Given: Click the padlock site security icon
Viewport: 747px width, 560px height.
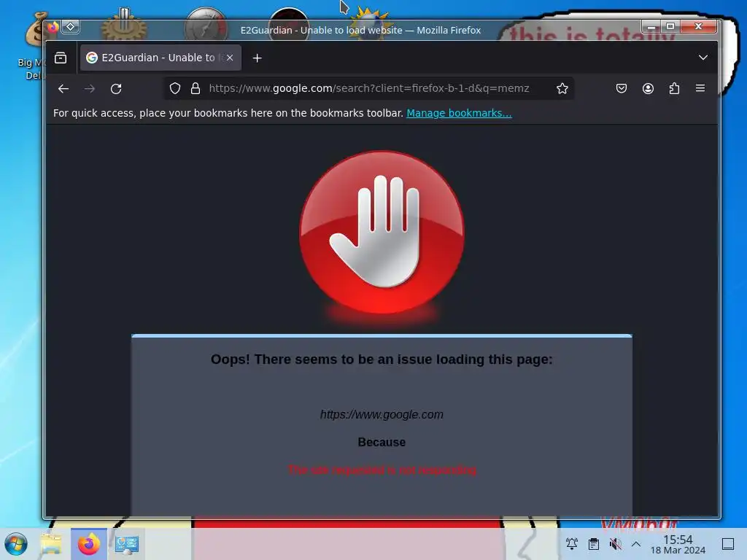Looking at the screenshot, I should [196, 88].
